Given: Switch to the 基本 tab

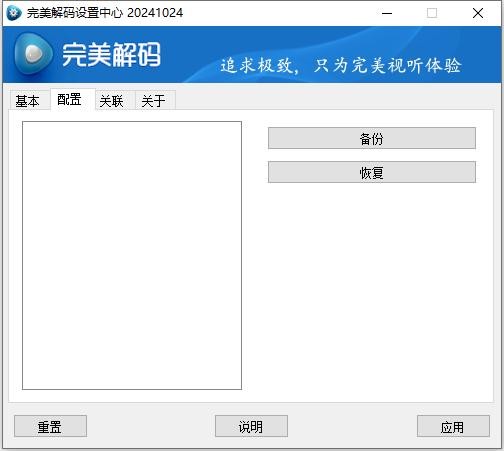Looking at the screenshot, I should pos(29,100).
